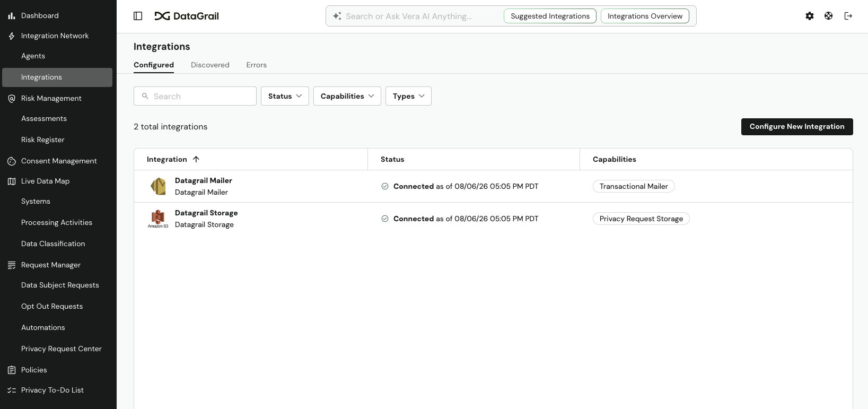Click the Vera AI sparkle icon
The width and height of the screenshot is (868, 409).
(x=337, y=16)
